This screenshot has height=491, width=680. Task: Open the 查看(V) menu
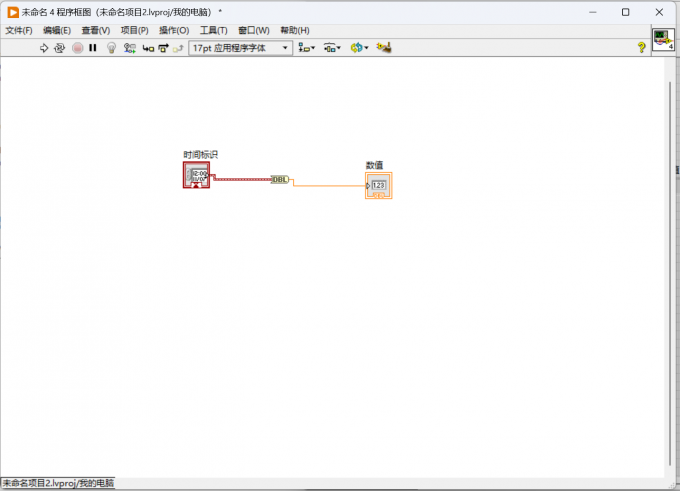pyautogui.click(x=96, y=30)
